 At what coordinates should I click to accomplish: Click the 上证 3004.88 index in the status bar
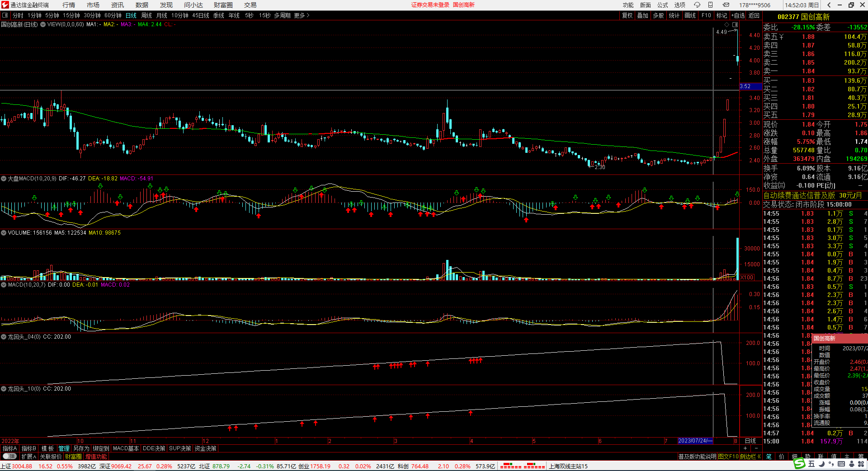(17, 466)
